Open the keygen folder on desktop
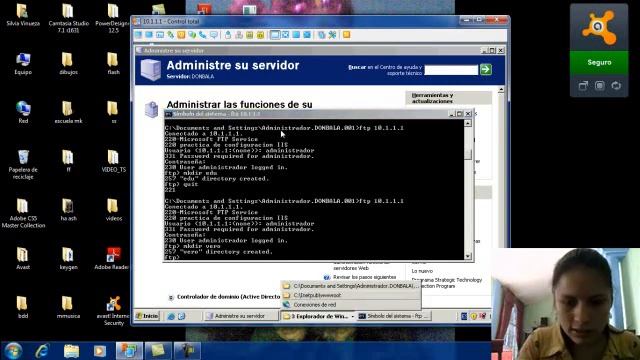Image resolution: width=640 pixels, height=360 pixels. [x=68, y=259]
